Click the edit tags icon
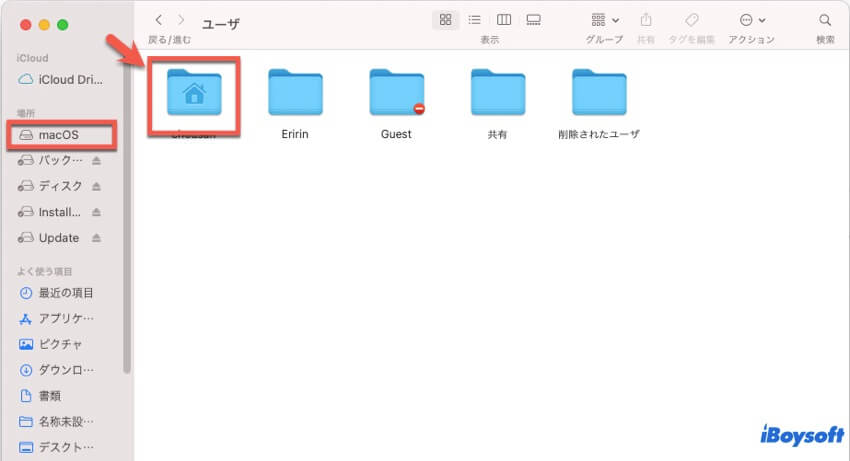Viewport: 850px width, 461px height. pos(692,20)
